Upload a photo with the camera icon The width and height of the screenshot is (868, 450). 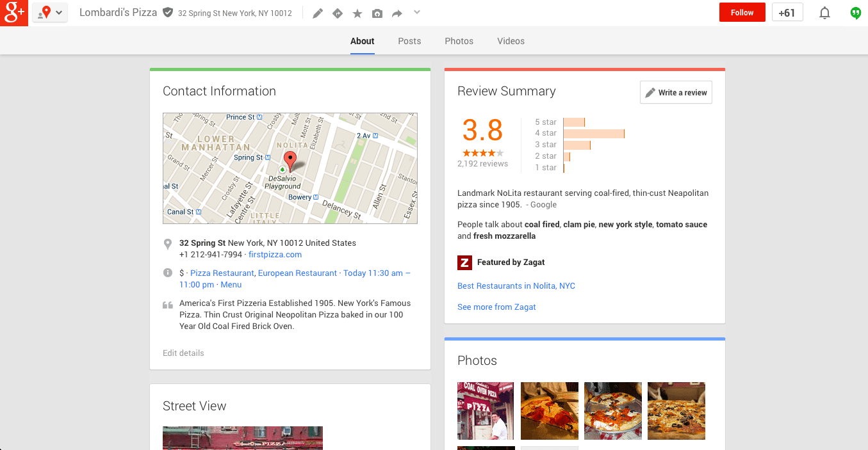(x=377, y=13)
